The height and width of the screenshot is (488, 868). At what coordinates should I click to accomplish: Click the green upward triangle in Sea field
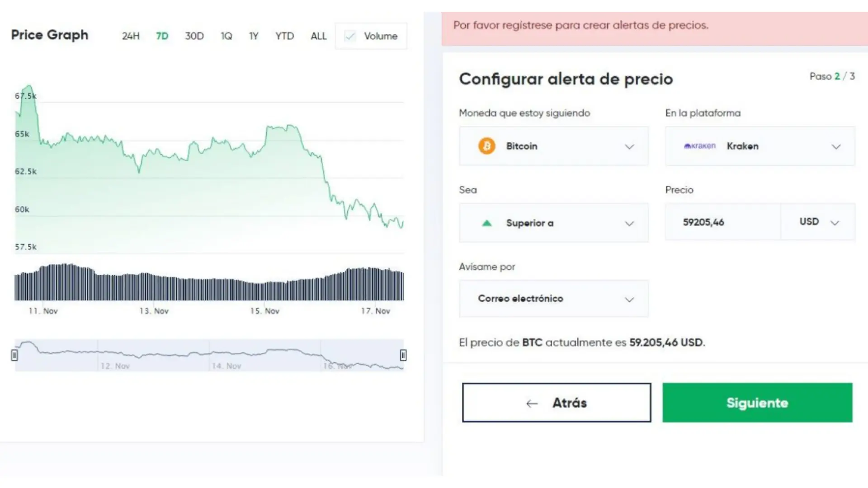tap(487, 223)
